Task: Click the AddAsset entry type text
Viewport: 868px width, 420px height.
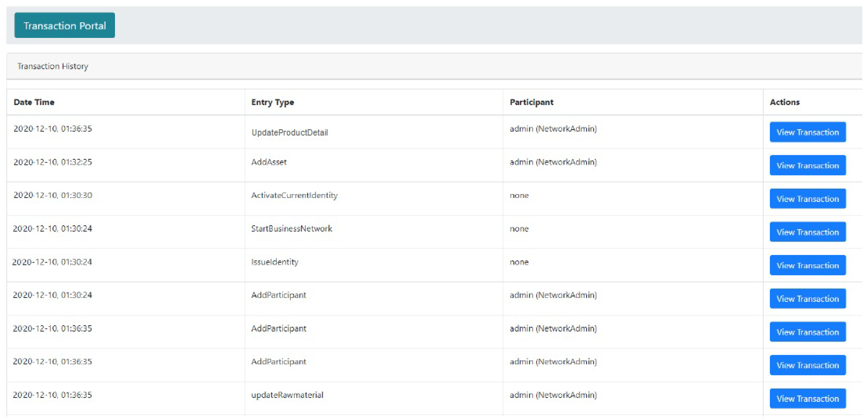Action: pos(269,162)
